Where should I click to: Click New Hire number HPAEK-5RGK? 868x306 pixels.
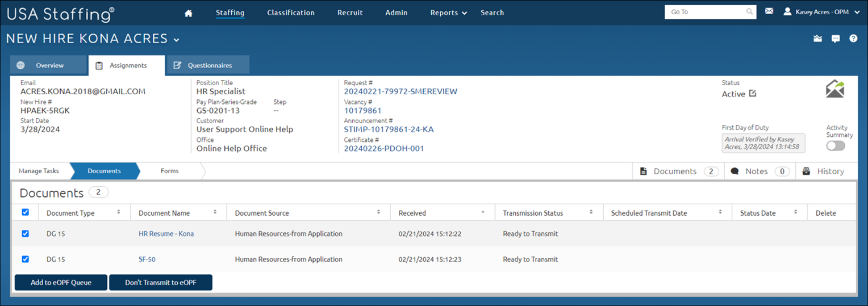[45, 111]
